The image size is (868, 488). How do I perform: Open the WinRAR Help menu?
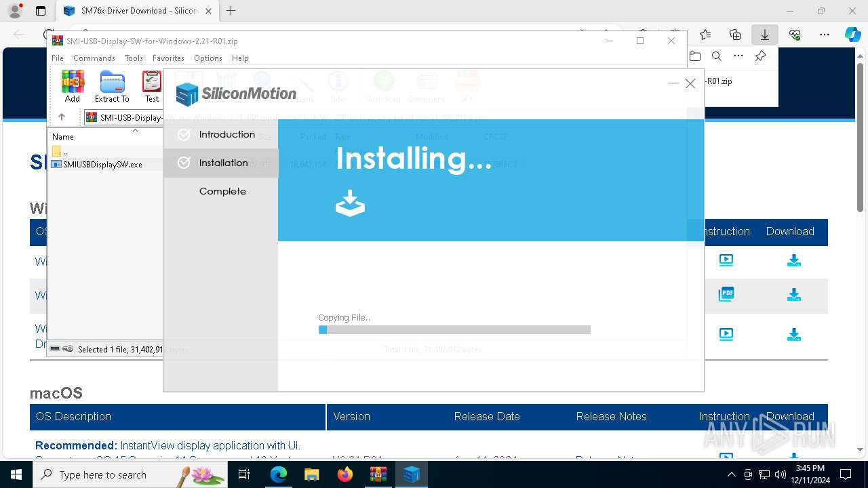pos(240,58)
